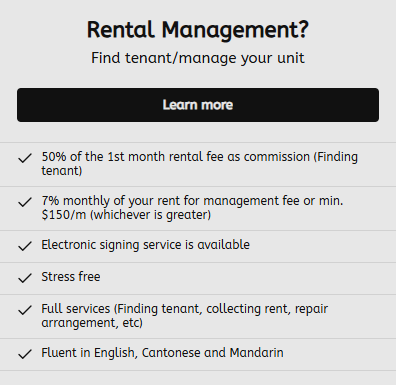Click Fluent in English, Cantonese and Mandarin text

click(x=162, y=353)
